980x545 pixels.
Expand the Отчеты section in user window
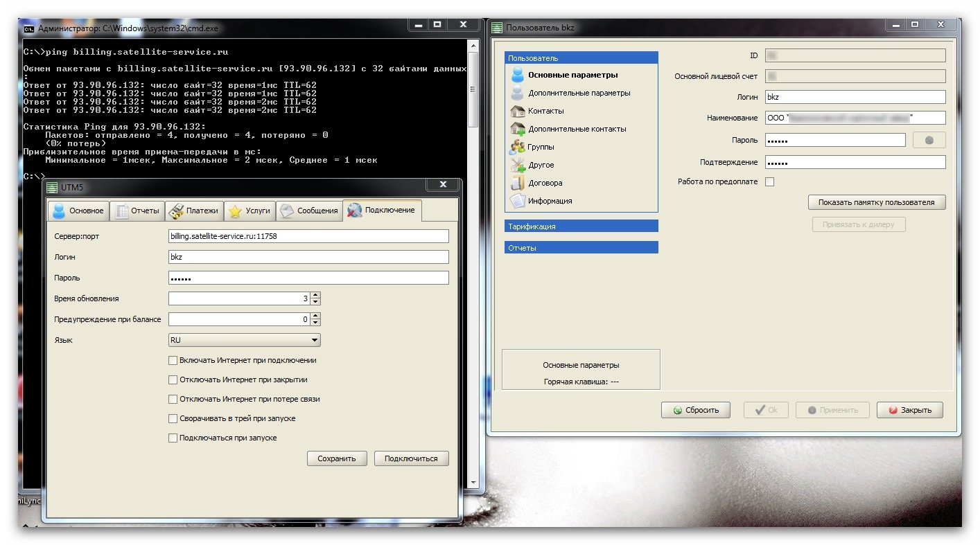581,248
